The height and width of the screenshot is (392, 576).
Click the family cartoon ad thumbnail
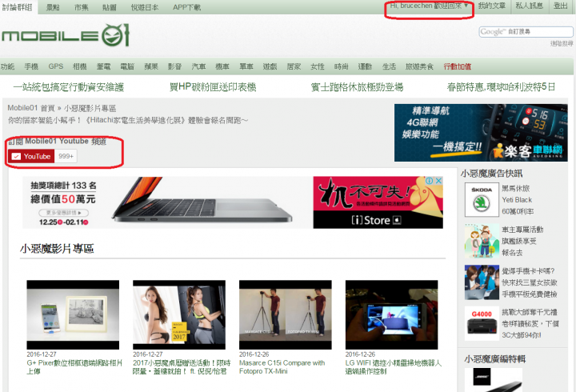(482, 241)
